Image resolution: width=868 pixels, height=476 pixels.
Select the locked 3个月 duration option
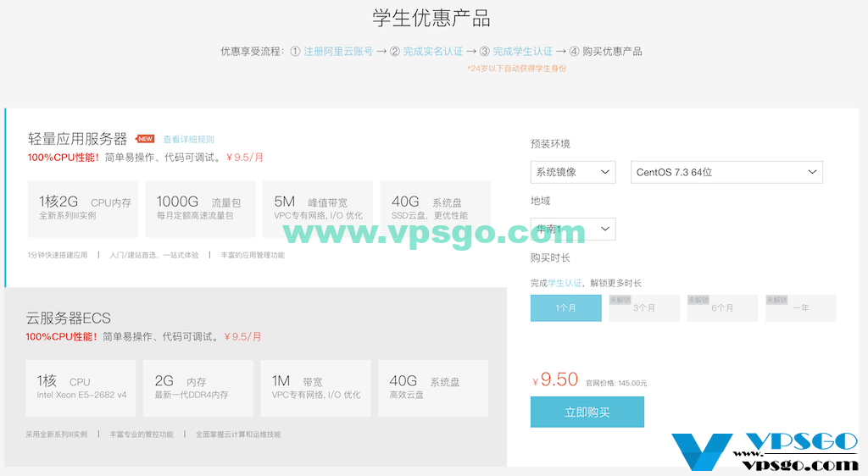[644, 308]
